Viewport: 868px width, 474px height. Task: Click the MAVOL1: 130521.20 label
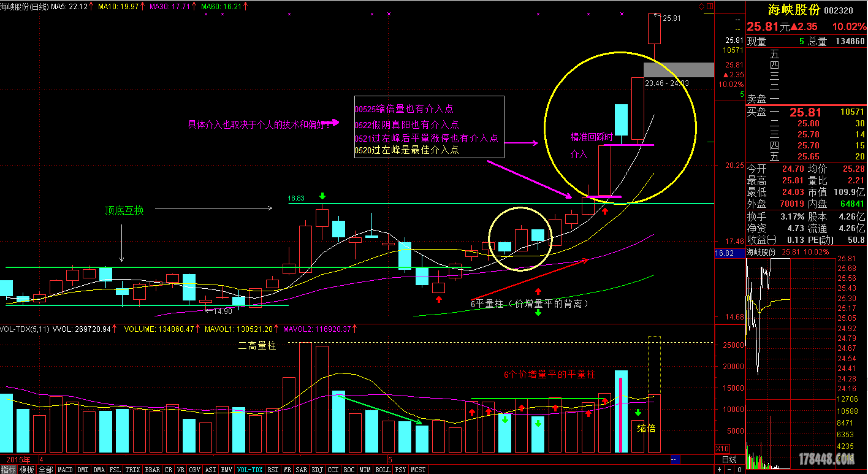point(239,329)
